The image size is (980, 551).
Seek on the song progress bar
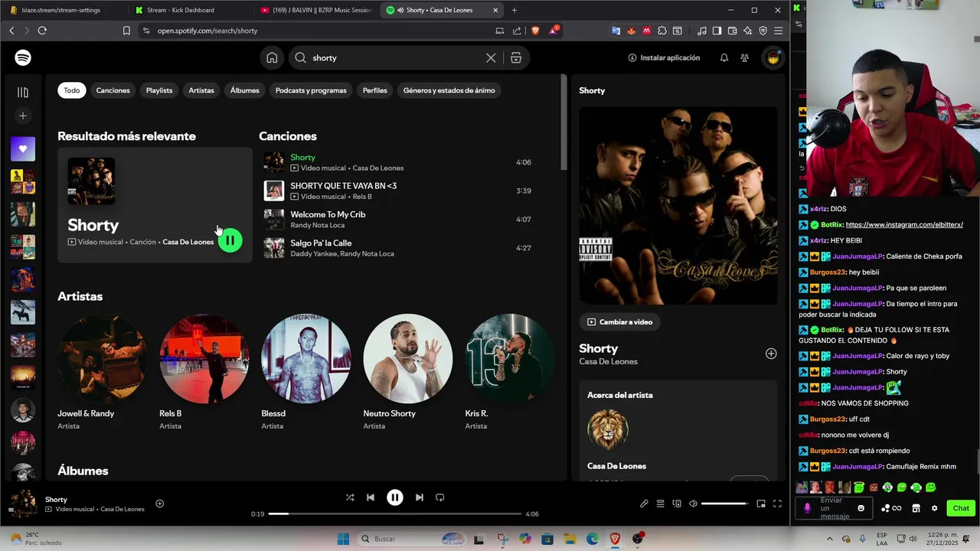click(395, 514)
